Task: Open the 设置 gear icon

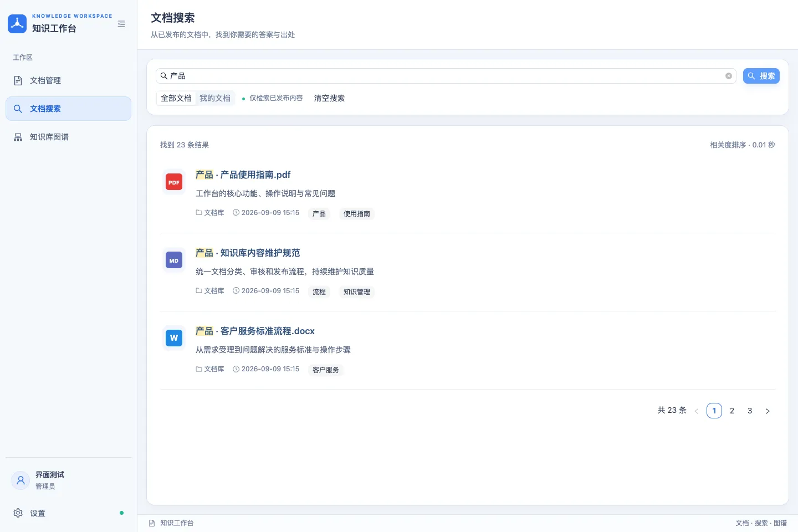Action: pyautogui.click(x=18, y=513)
